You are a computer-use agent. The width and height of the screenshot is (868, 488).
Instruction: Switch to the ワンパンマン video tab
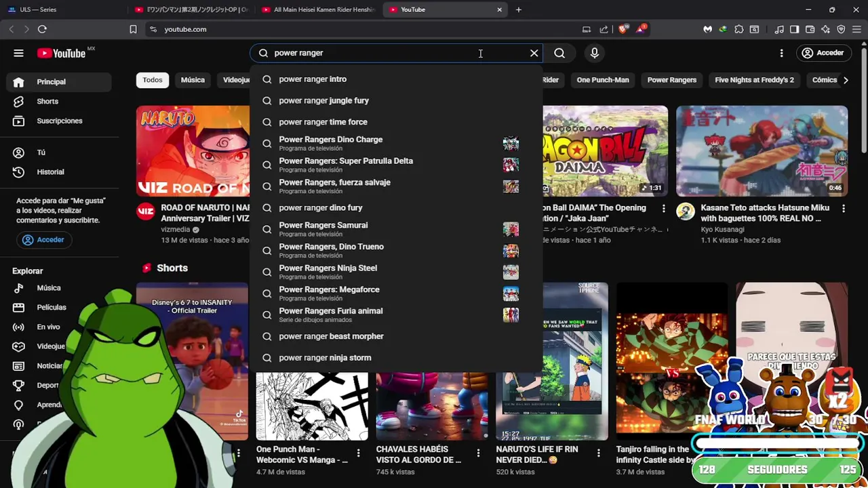(191, 9)
